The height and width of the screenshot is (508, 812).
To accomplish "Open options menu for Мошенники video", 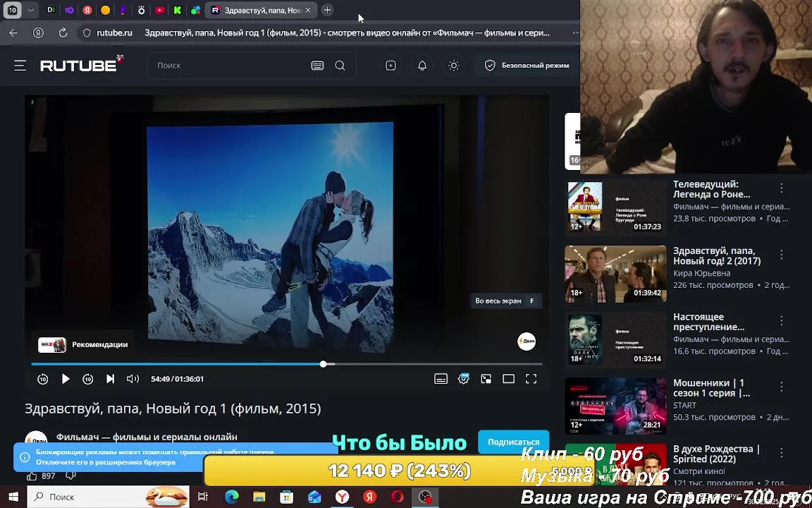I will [x=782, y=387].
